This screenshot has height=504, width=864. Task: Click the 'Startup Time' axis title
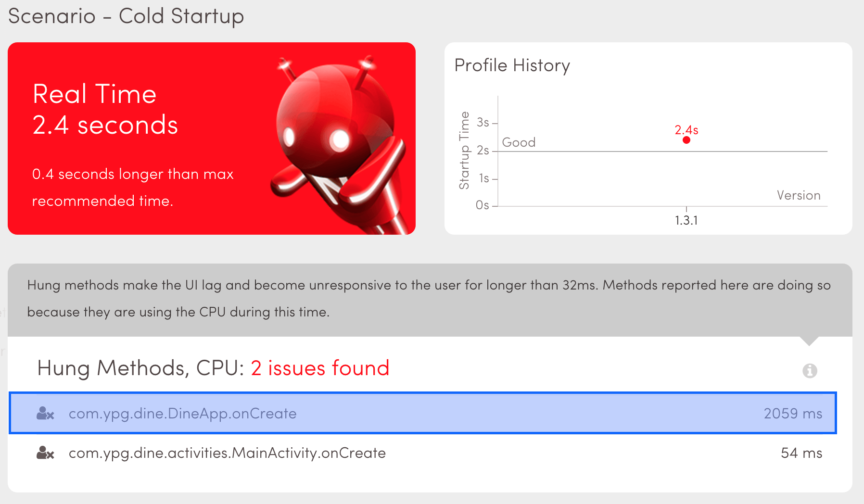464,151
